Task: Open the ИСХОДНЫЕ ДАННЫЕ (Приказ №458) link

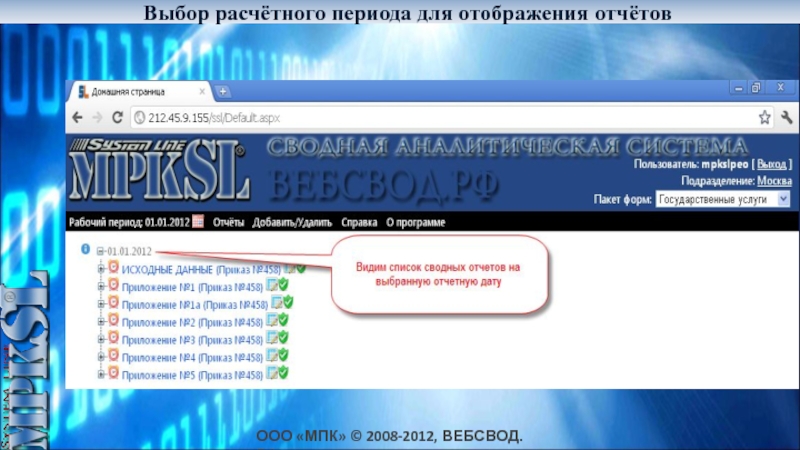Action: pyautogui.click(x=201, y=269)
